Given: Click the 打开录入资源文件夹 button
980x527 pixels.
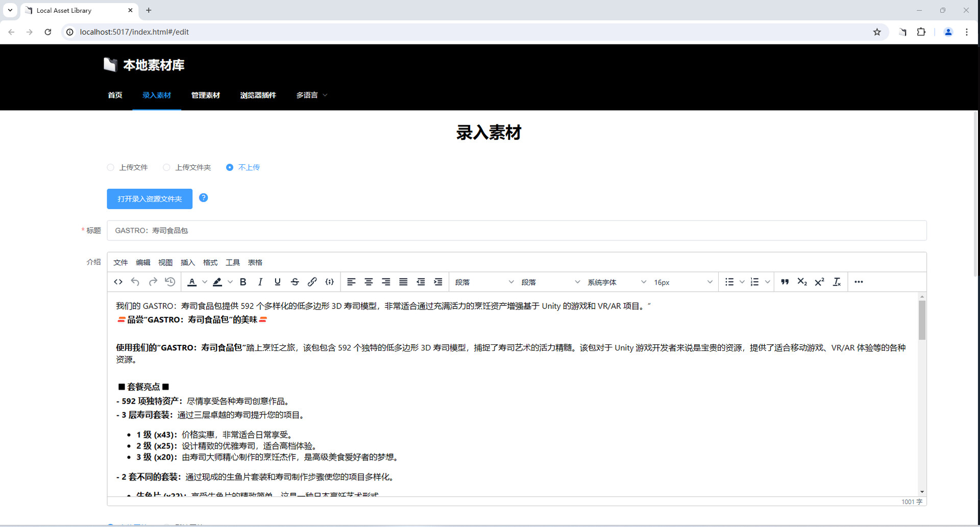Looking at the screenshot, I should click(150, 199).
